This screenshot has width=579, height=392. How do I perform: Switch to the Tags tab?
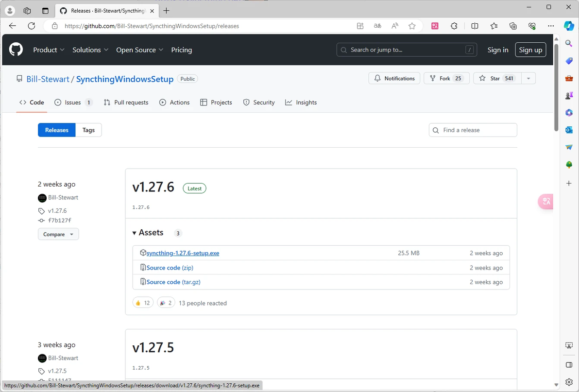88,130
